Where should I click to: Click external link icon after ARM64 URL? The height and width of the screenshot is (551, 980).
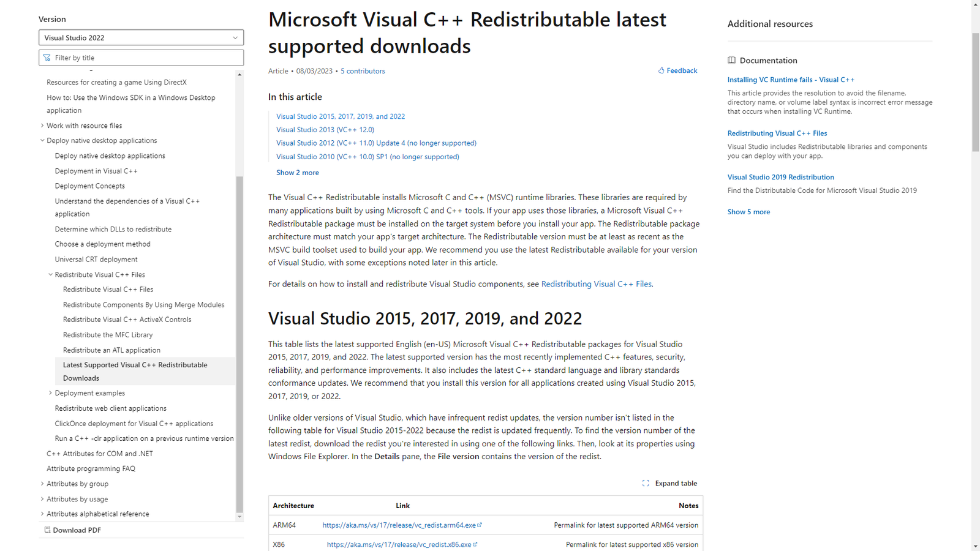tap(480, 525)
